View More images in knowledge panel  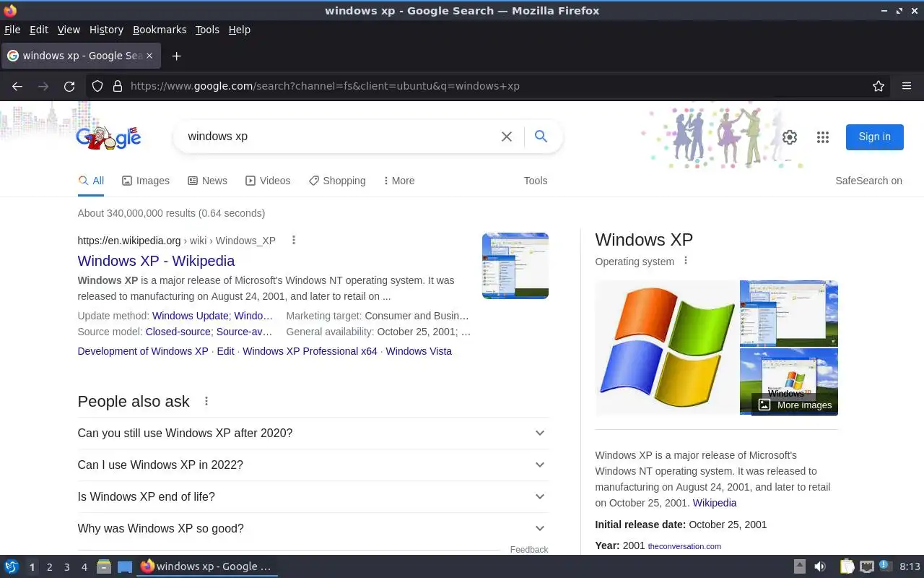click(795, 405)
